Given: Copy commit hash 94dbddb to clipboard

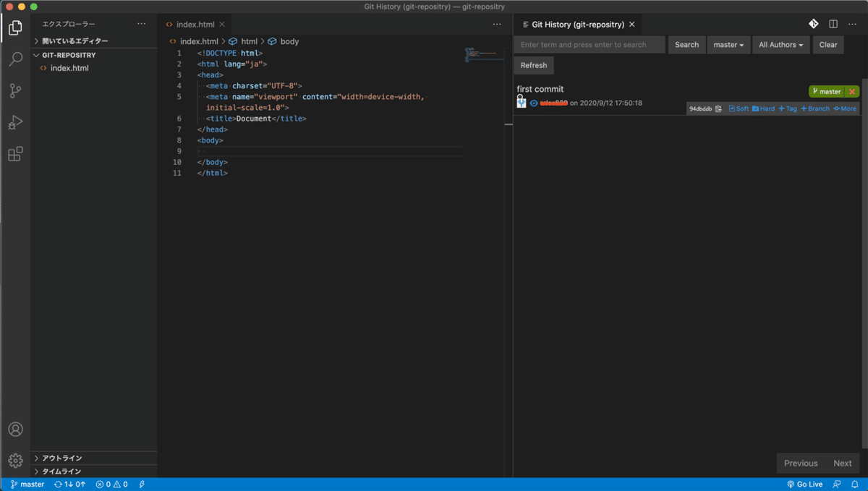Looking at the screenshot, I should click(x=718, y=109).
